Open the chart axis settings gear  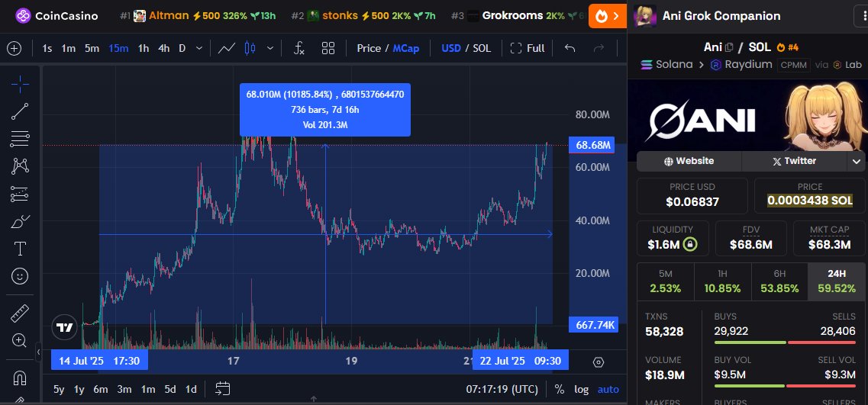point(598,362)
